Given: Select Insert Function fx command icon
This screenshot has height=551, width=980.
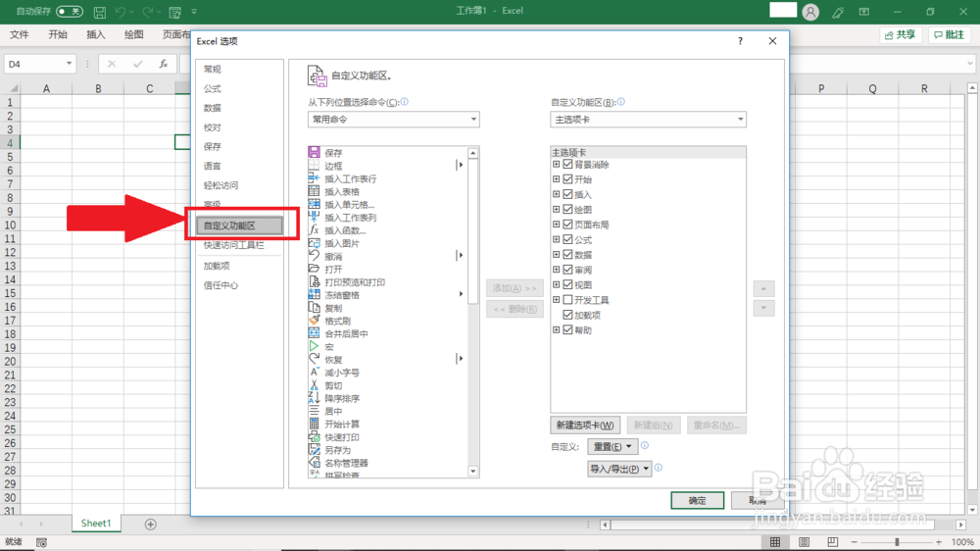Looking at the screenshot, I should [x=314, y=230].
